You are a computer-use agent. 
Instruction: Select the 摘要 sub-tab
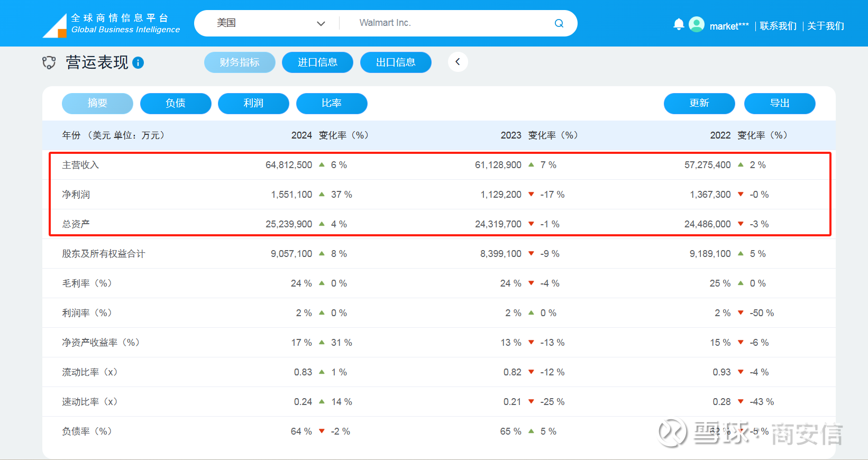point(97,103)
